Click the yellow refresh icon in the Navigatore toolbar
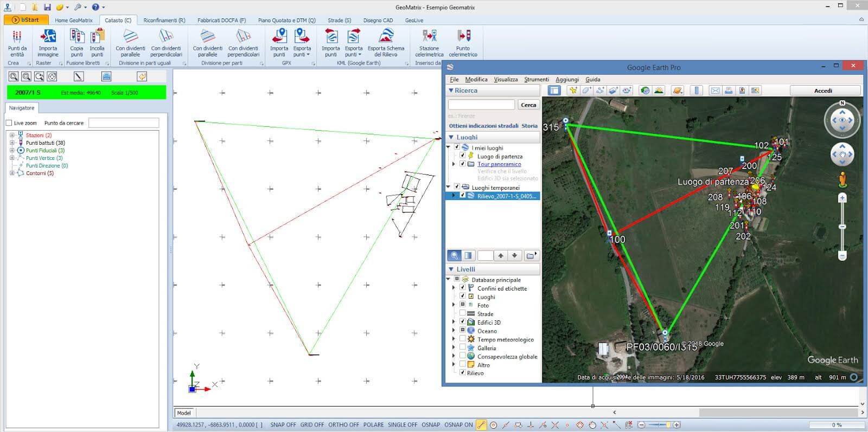The image size is (868, 432). tap(142, 76)
